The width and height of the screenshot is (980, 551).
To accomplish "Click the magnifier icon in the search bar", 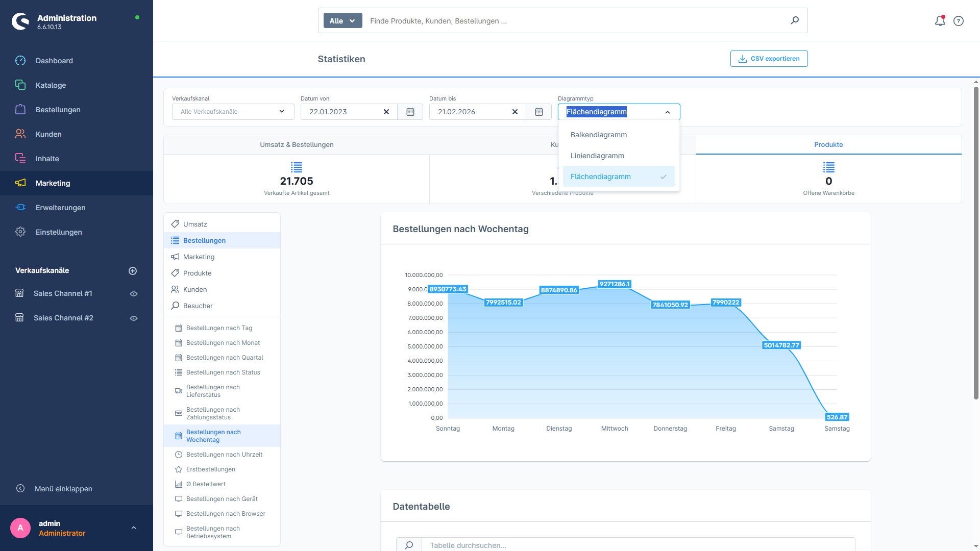I will tap(794, 20).
